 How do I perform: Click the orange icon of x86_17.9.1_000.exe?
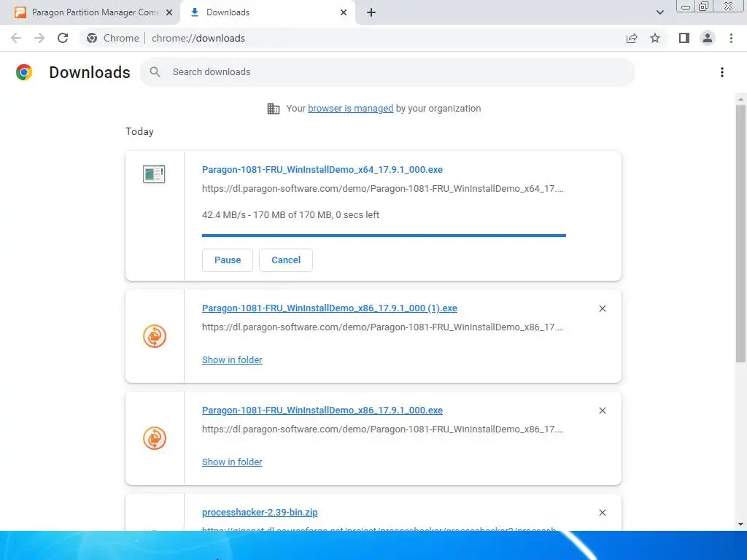point(155,438)
